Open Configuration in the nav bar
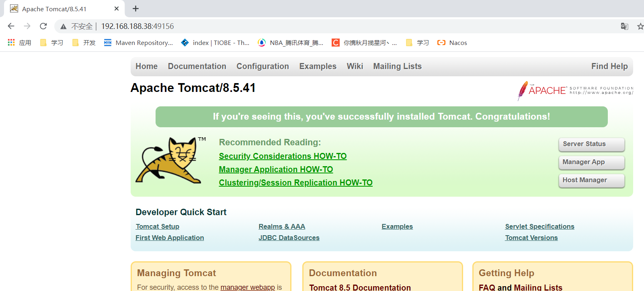The image size is (644, 291). click(x=263, y=66)
